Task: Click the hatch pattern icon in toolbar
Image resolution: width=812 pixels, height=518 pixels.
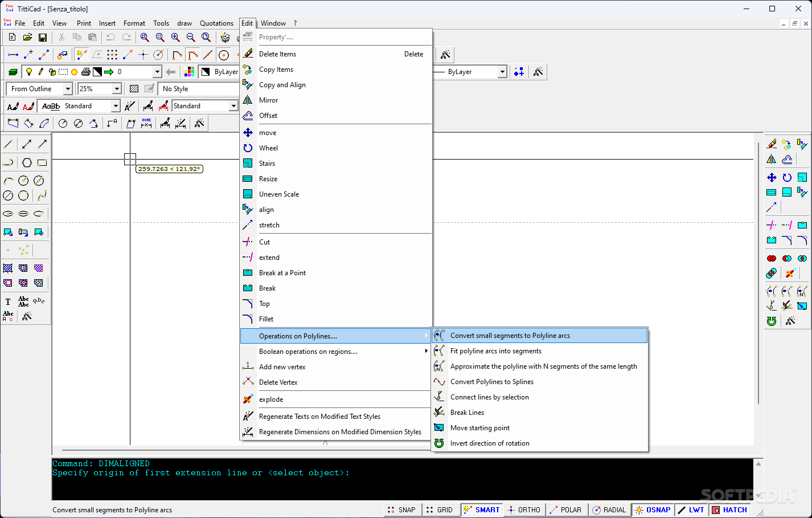Action: [134, 89]
